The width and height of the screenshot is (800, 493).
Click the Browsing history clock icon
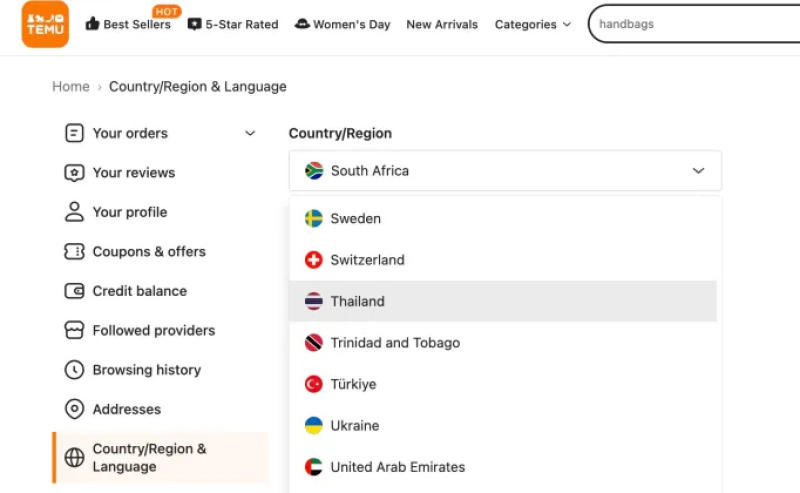74,370
